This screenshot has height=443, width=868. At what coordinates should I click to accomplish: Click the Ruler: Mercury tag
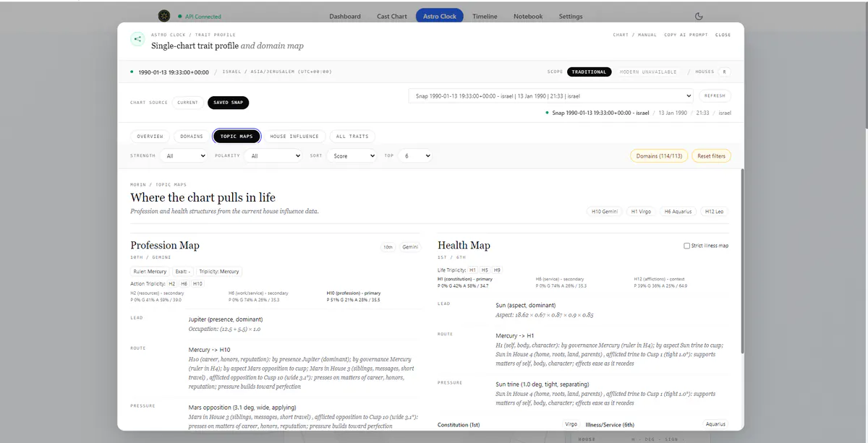point(149,272)
